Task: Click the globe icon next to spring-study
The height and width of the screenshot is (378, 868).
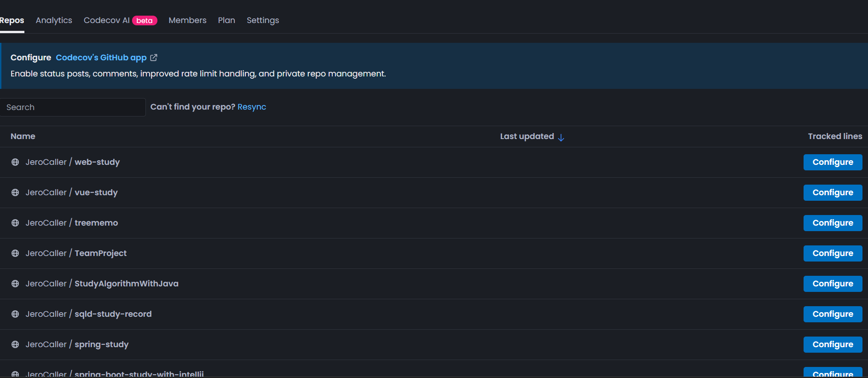Action: (x=15, y=344)
